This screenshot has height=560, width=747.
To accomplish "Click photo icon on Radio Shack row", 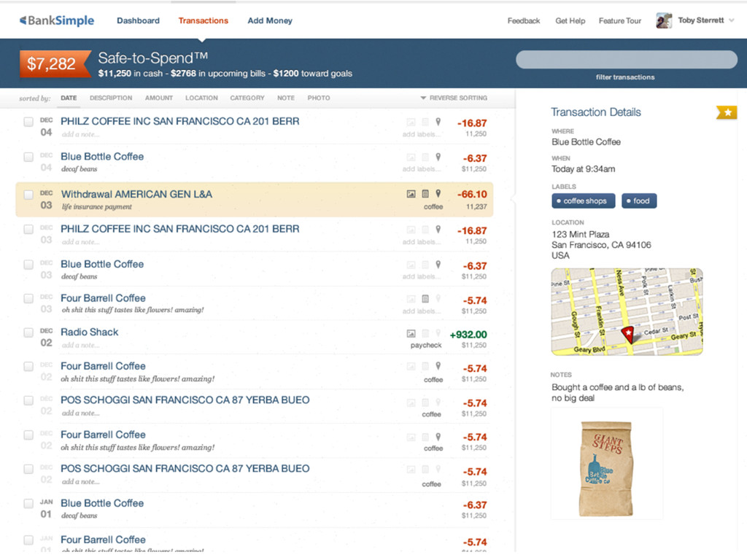I will point(411,333).
